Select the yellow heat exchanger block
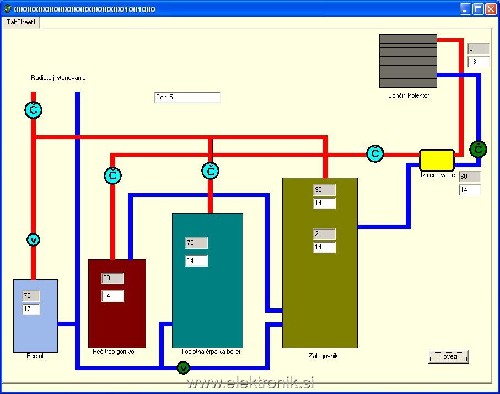 (437, 161)
